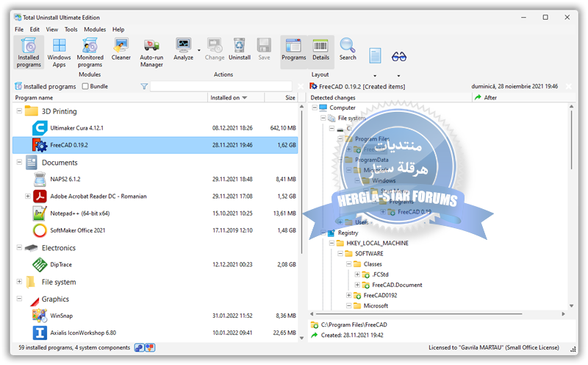The height and width of the screenshot is (365, 588).
Task: Select the SOFTWARE registry folder
Action: 369,253
